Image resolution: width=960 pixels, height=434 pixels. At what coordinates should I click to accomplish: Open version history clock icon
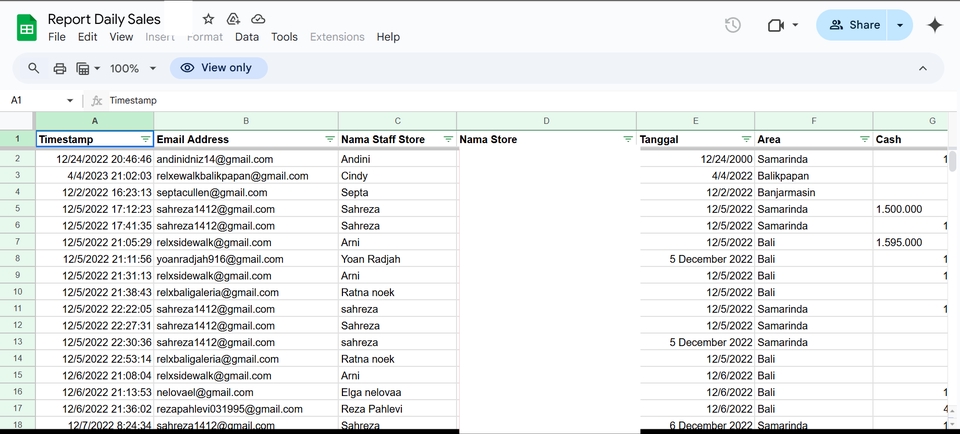tap(733, 25)
